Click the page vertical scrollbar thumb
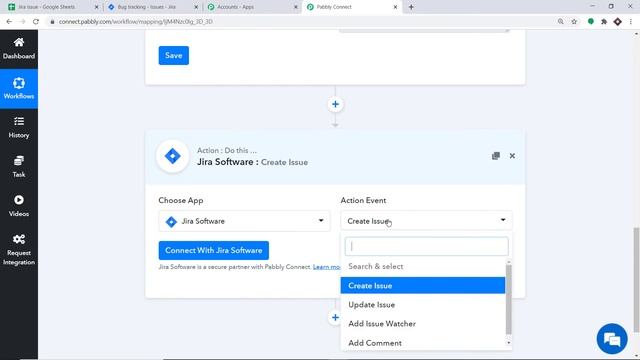Viewport: 640px width, 360px height. coord(636,280)
